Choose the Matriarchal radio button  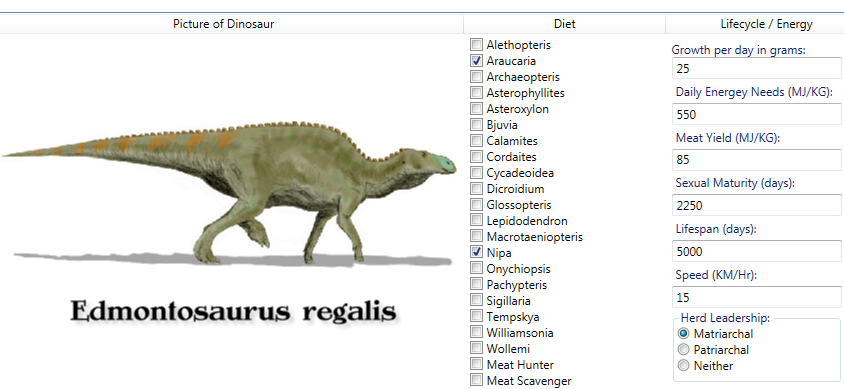pos(684,333)
